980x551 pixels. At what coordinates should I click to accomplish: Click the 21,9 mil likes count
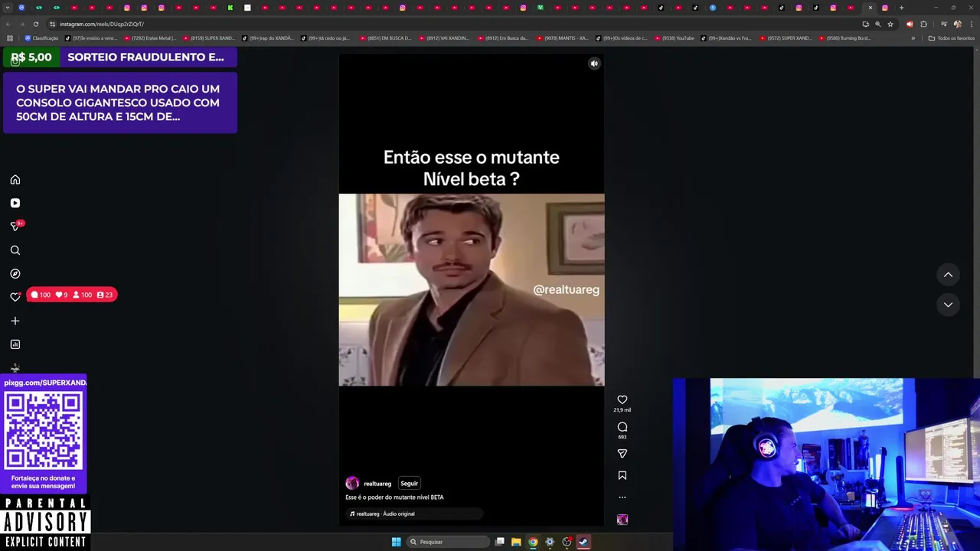[x=622, y=410]
